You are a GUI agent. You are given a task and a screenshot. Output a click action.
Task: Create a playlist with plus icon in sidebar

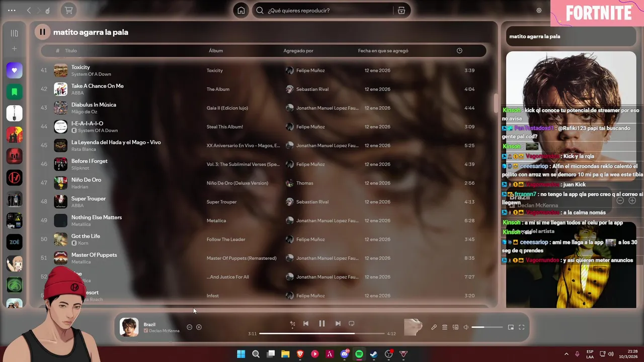[x=14, y=49]
